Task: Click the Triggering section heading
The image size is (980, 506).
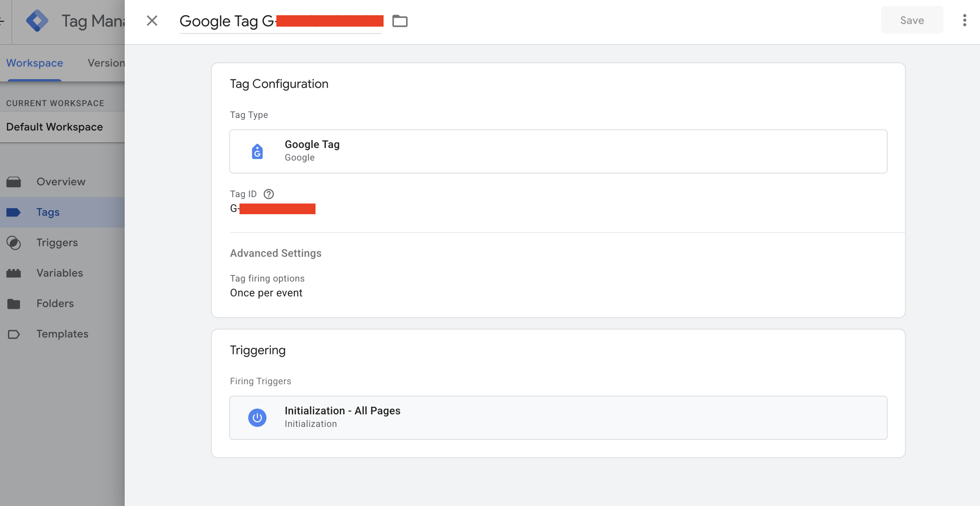Action: pyautogui.click(x=258, y=350)
